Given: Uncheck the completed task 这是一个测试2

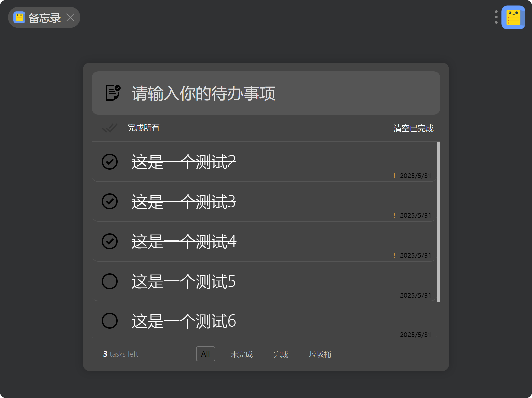Looking at the screenshot, I should (x=110, y=162).
